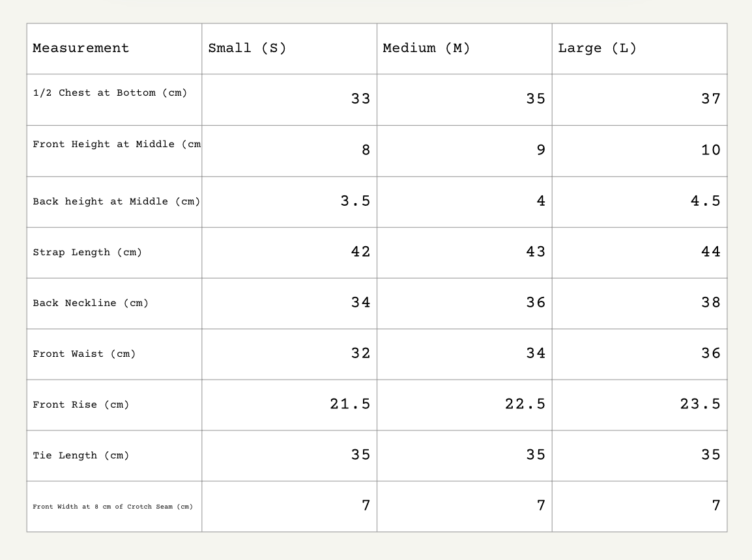Select the Front Waist label cell
The height and width of the screenshot is (560, 752).
[x=84, y=354]
